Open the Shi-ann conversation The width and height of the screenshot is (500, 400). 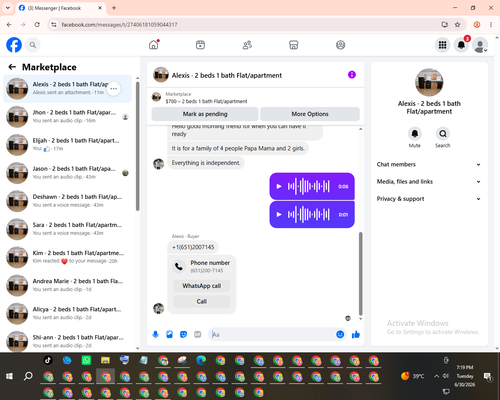(x=67, y=341)
